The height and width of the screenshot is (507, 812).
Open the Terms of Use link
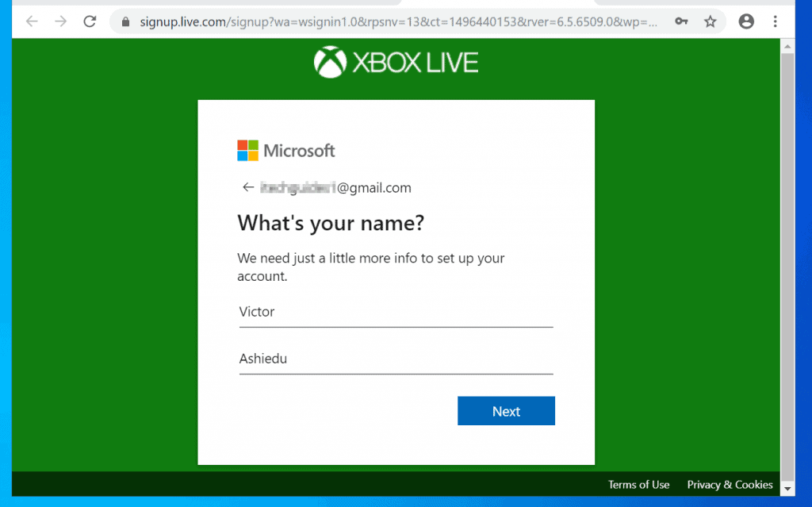click(638, 484)
